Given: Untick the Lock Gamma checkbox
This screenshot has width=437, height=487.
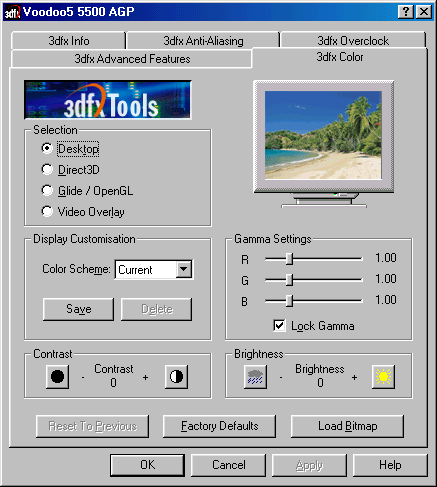Looking at the screenshot, I should (279, 326).
